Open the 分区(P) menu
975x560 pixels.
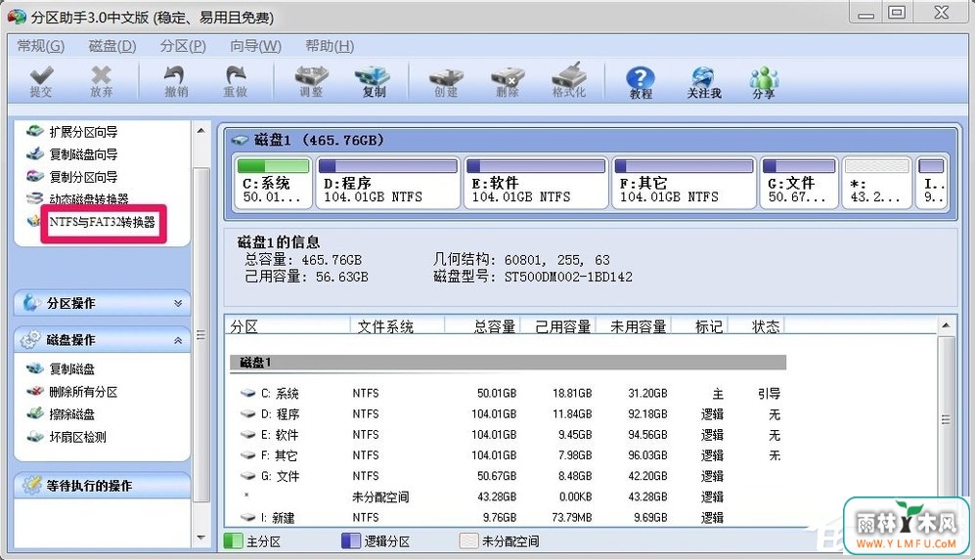(183, 46)
